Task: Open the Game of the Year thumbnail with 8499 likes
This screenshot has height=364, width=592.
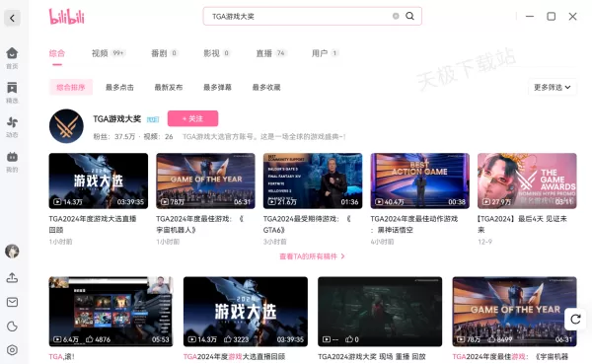Action: (x=515, y=312)
